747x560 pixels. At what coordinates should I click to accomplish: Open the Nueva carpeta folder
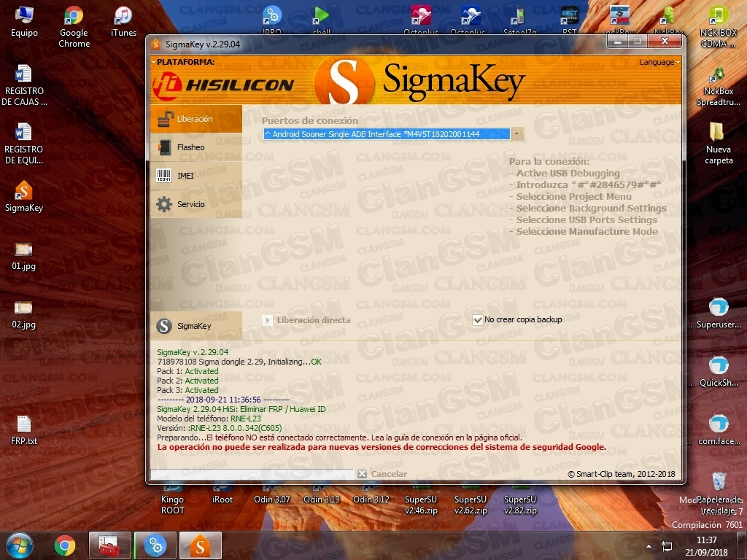(x=719, y=144)
